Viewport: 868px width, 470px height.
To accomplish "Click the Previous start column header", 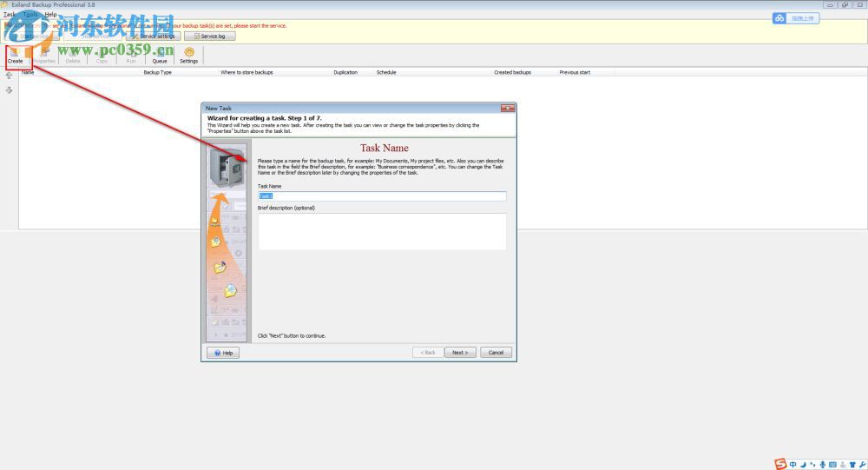I will click(x=575, y=72).
